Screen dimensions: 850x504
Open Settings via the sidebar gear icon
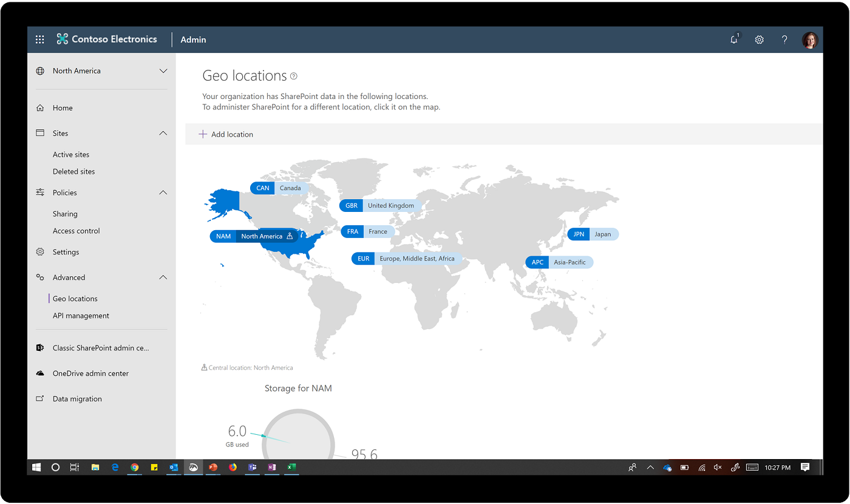pyautogui.click(x=39, y=251)
